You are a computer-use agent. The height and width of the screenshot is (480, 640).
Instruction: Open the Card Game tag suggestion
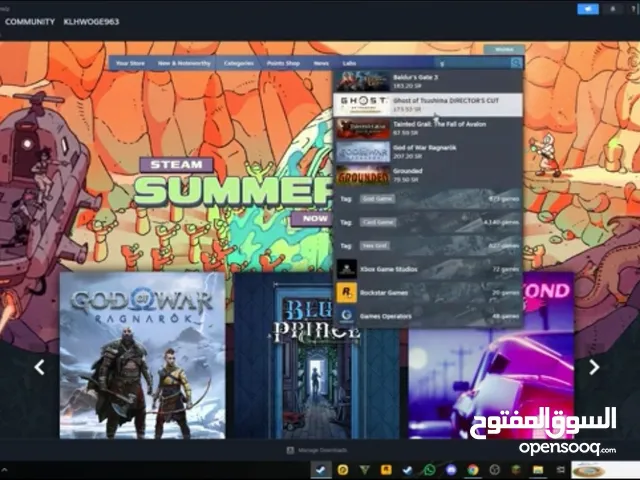click(x=428, y=222)
